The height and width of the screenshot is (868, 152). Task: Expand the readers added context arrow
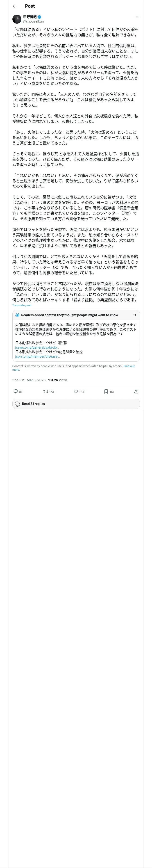(134, 315)
